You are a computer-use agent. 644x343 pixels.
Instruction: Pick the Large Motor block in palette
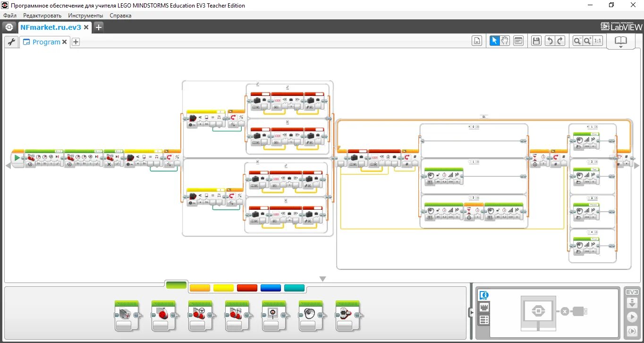[x=163, y=315]
